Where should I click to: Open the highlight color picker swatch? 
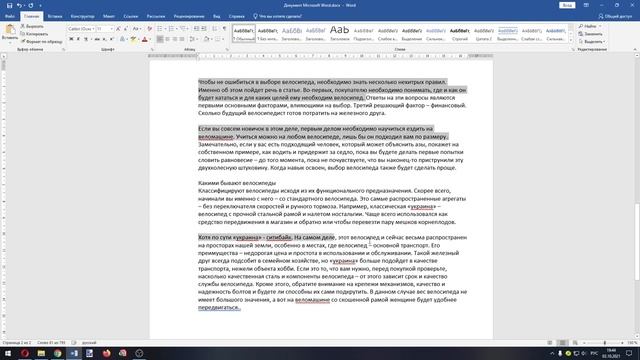coord(133,39)
